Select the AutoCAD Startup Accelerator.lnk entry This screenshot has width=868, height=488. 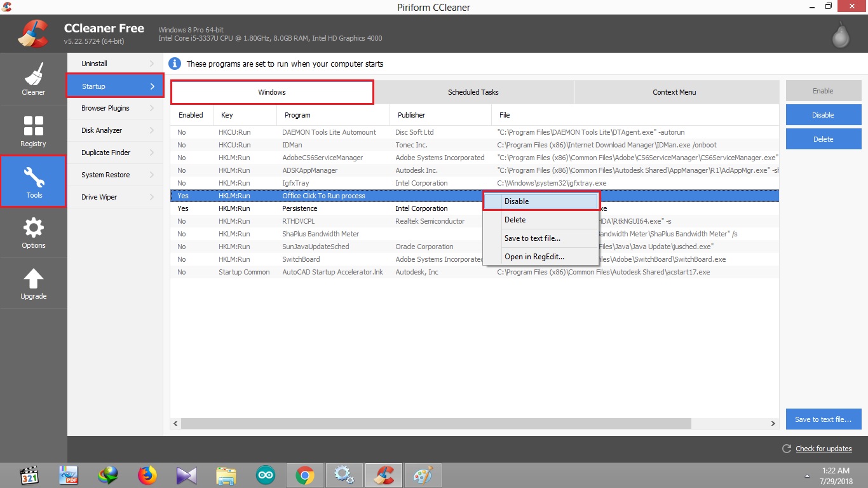click(x=475, y=272)
